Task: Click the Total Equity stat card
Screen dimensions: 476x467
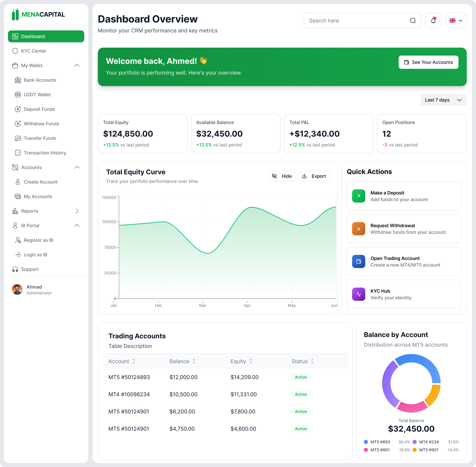Action: [x=143, y=134]
